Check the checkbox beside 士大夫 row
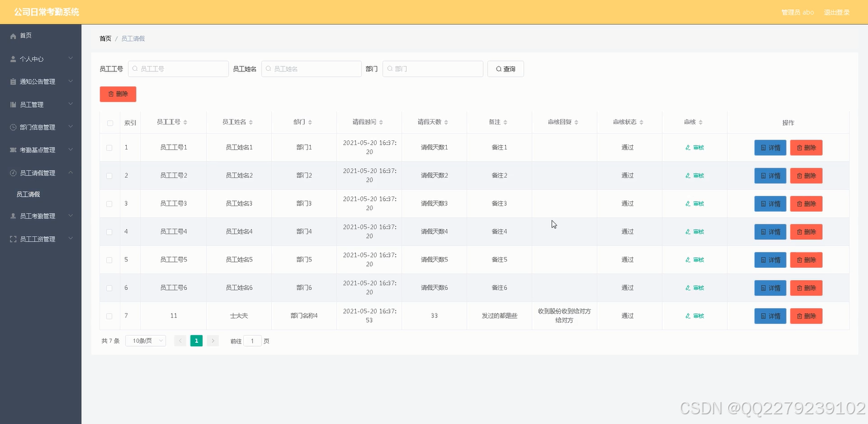This screenshot has width=868, height=424. click(110, 315)
